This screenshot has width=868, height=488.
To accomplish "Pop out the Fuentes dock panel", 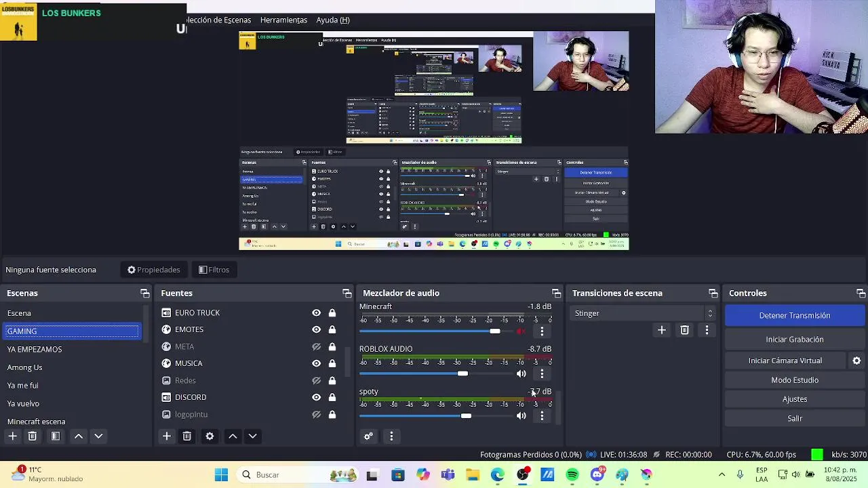I will (347, 293).
